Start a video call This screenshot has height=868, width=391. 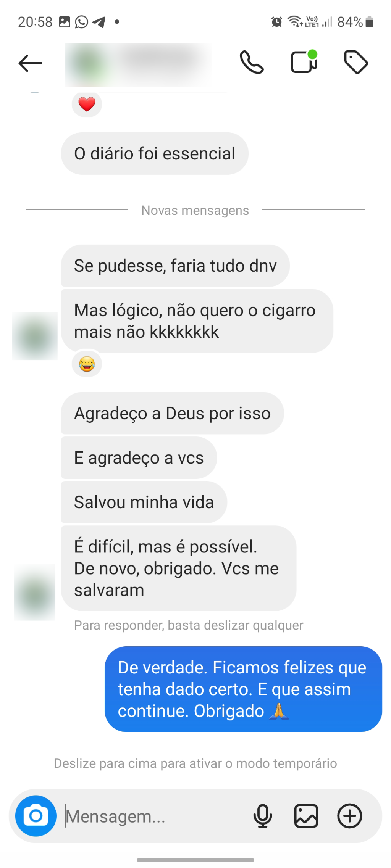point(304,61)
